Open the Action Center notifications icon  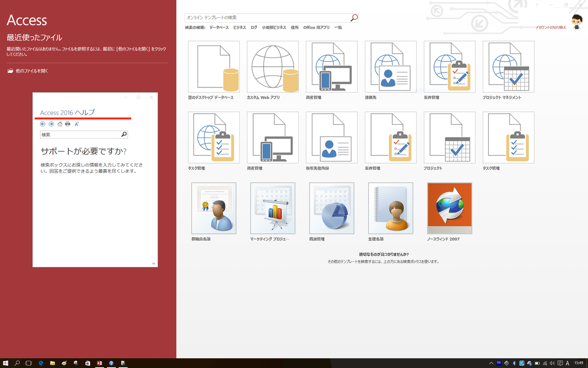click(560, 363)
